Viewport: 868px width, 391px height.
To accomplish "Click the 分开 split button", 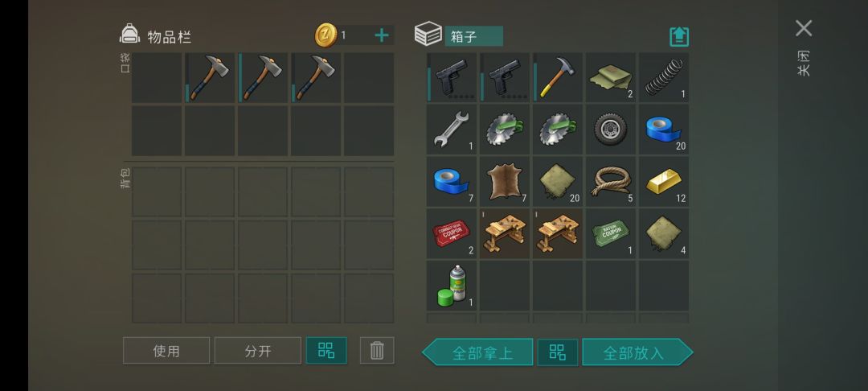I will [258, 351].
